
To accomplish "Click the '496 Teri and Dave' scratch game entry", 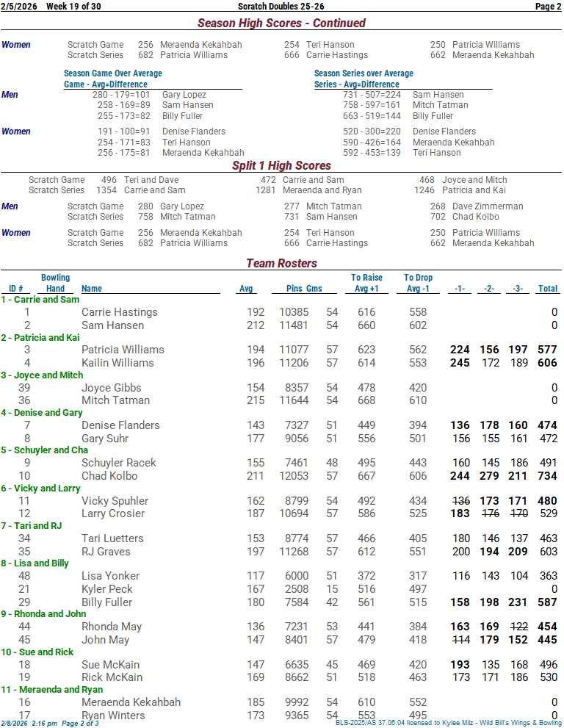I will click(x=140, y=180).
